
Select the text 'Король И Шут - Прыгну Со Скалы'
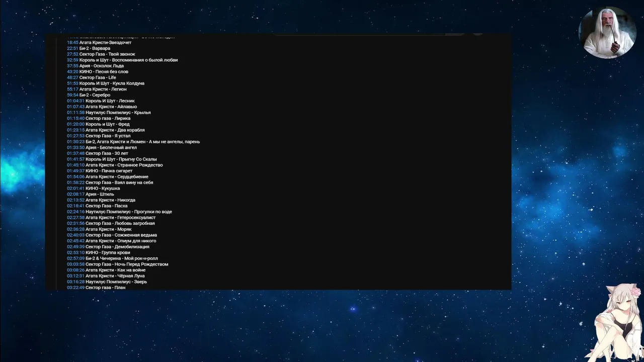tap(121, 159)
